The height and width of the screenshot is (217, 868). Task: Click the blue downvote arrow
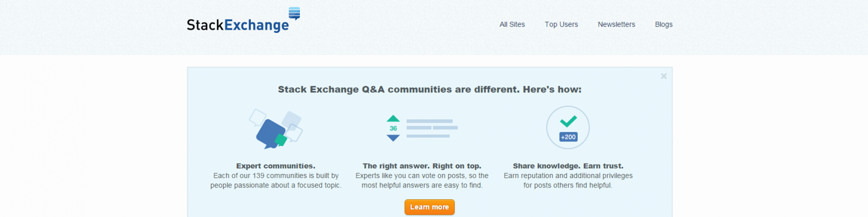tap(393, 138)
